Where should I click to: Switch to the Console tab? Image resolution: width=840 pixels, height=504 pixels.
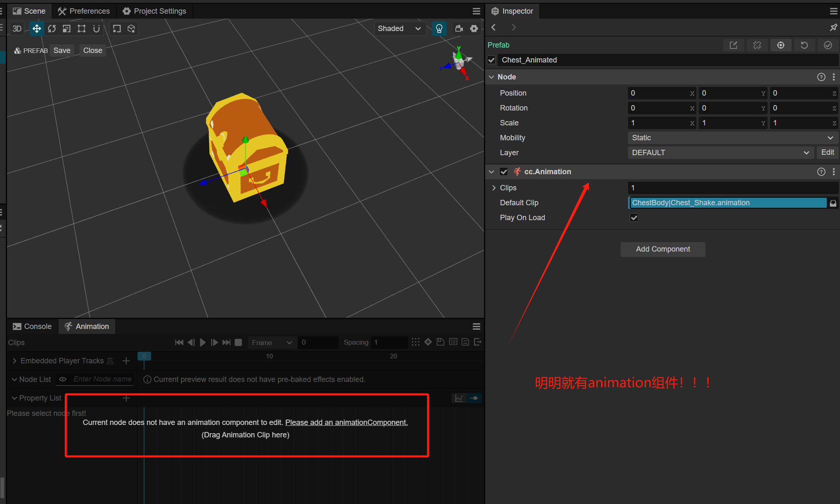coord(32,326)
